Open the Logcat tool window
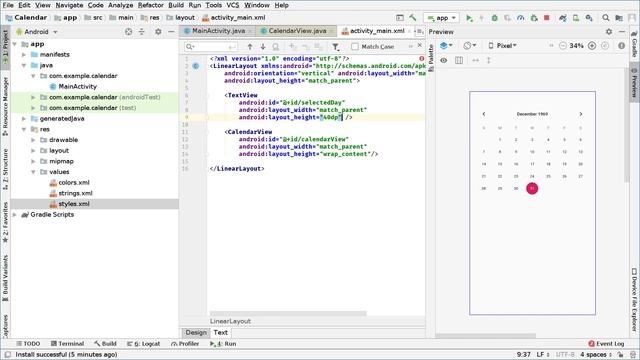This screenshot has width=640, height=360. click(x=143, y=344)
